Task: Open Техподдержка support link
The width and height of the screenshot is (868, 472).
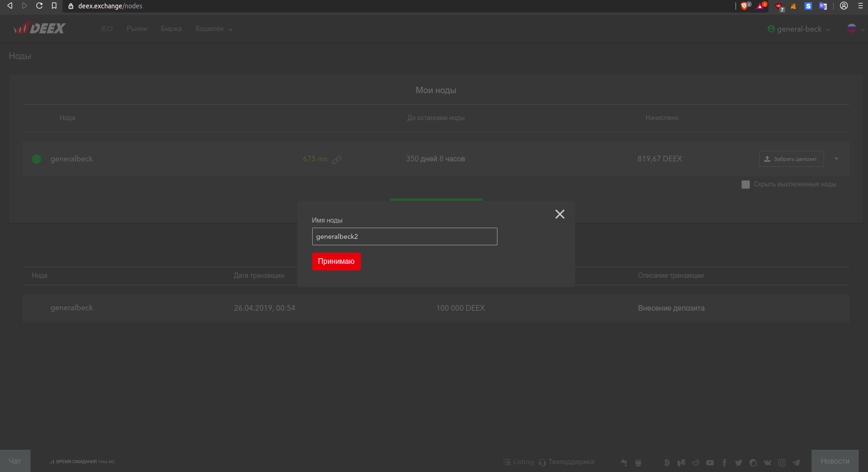Action: (x=566, y=462)
